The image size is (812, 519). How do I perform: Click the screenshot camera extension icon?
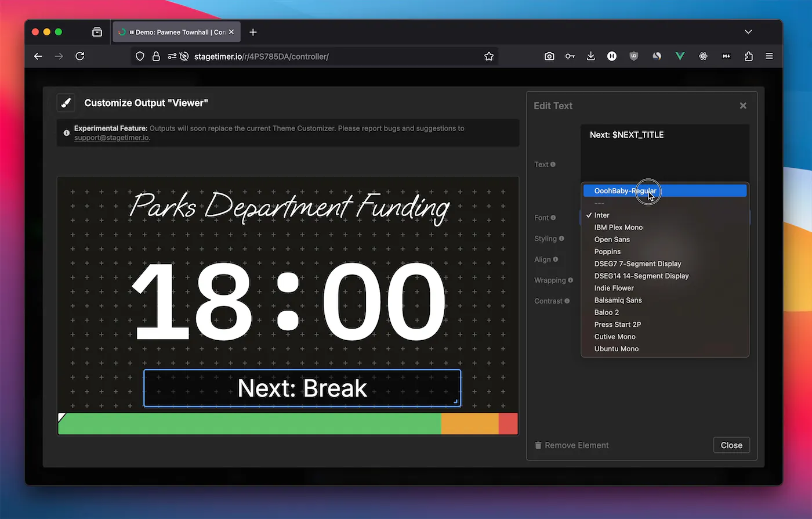click(549, 56)
